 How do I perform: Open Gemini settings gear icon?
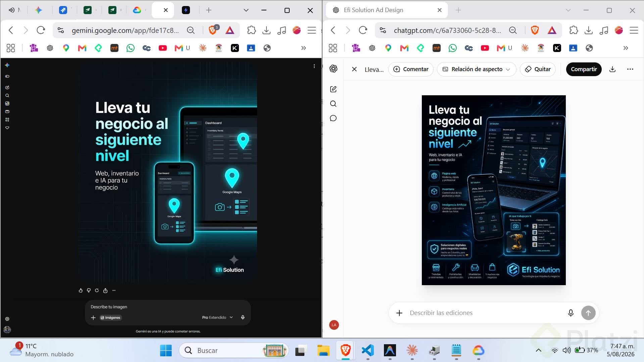[7, 319]
